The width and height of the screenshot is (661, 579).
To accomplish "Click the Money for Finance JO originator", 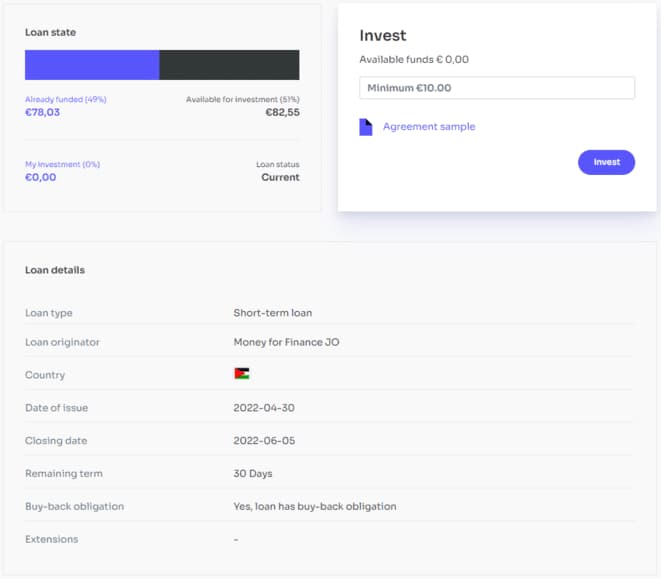I will (x=286, y=342).
